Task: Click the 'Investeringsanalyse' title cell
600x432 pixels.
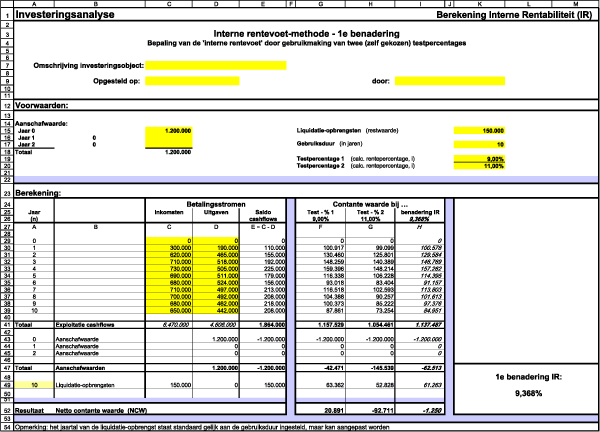Action: (x=65, y=15)
